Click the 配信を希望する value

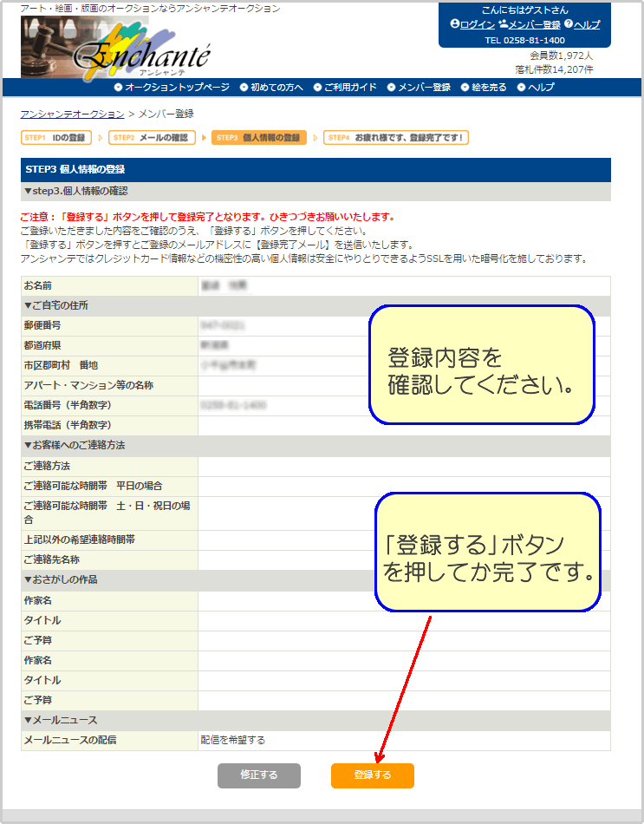232,741
